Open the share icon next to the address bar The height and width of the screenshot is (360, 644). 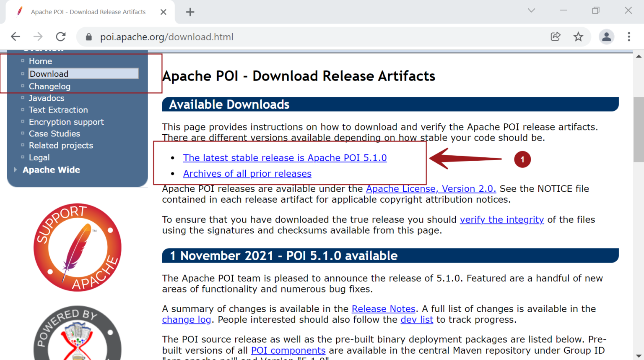(556, 37)
